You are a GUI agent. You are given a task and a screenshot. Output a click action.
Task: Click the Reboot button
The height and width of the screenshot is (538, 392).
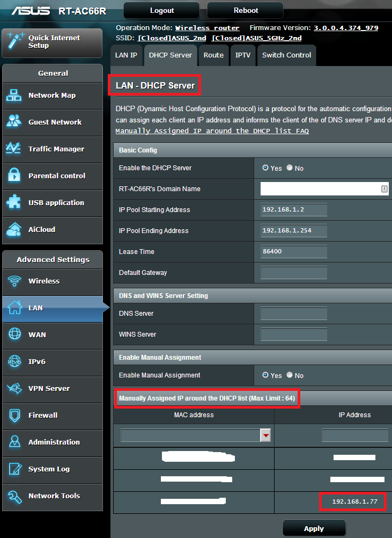point(246,10)
